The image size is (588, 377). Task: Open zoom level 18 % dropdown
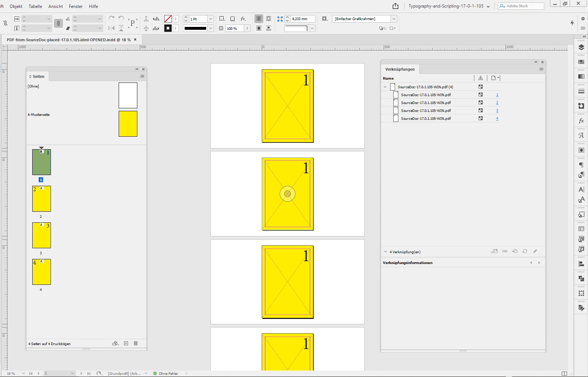pos(23,373)
